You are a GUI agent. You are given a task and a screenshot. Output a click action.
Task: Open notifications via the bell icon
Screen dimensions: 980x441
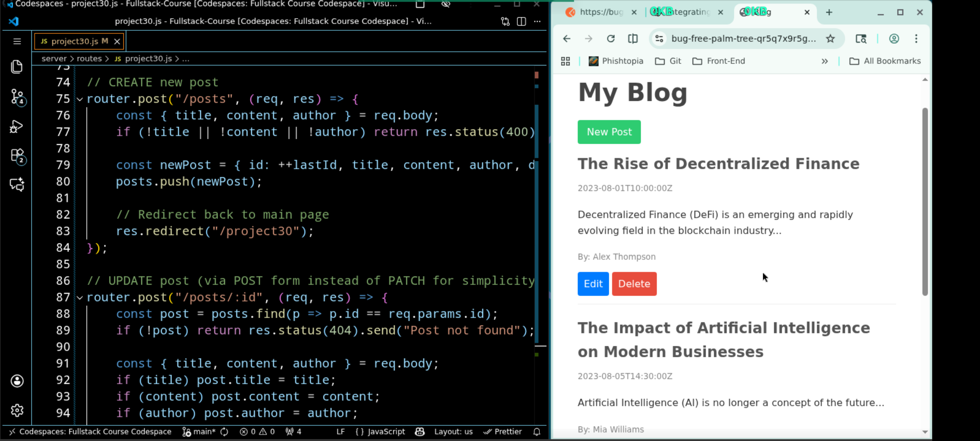[537, 432]
